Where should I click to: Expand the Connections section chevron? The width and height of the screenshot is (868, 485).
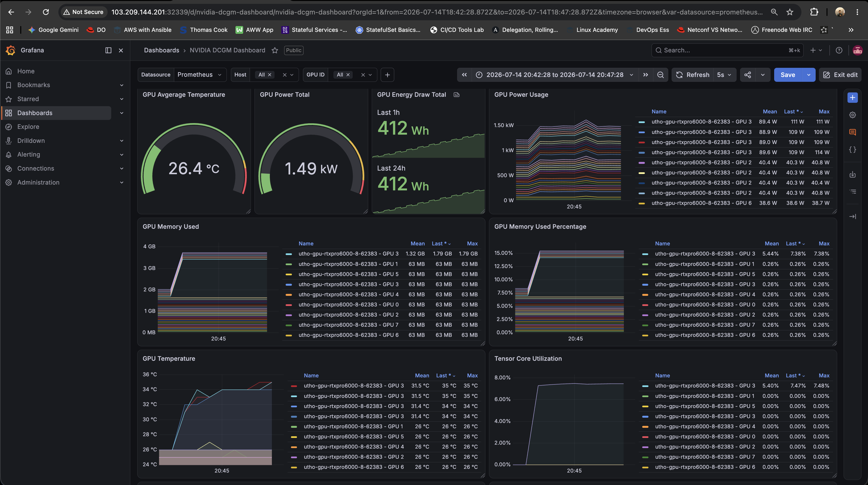coord(122,168)
